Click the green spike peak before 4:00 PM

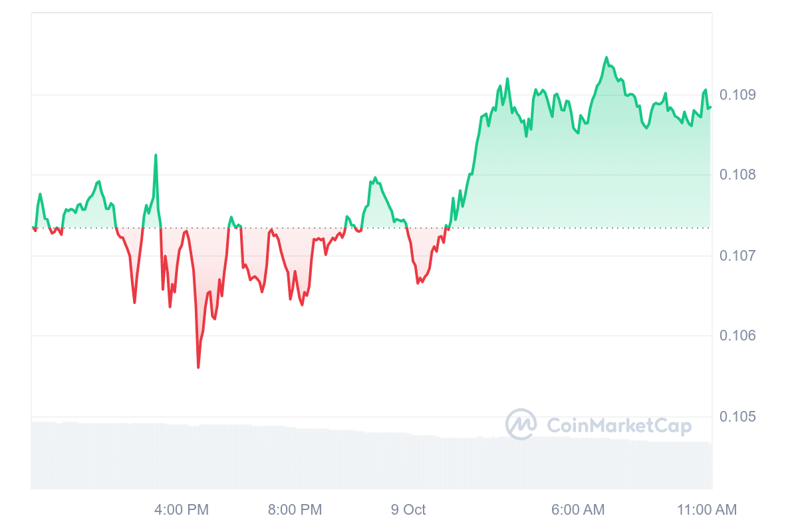(x=156, y=155)
